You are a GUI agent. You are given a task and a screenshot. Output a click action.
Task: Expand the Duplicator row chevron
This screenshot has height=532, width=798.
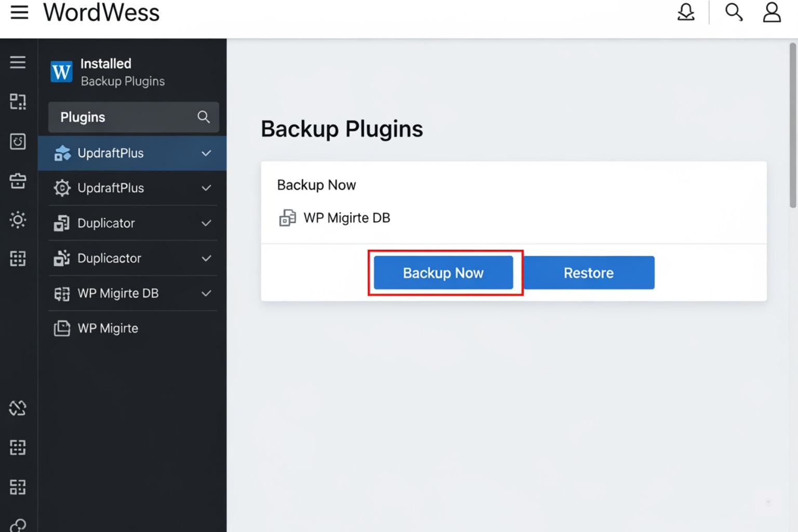point(206,223)
